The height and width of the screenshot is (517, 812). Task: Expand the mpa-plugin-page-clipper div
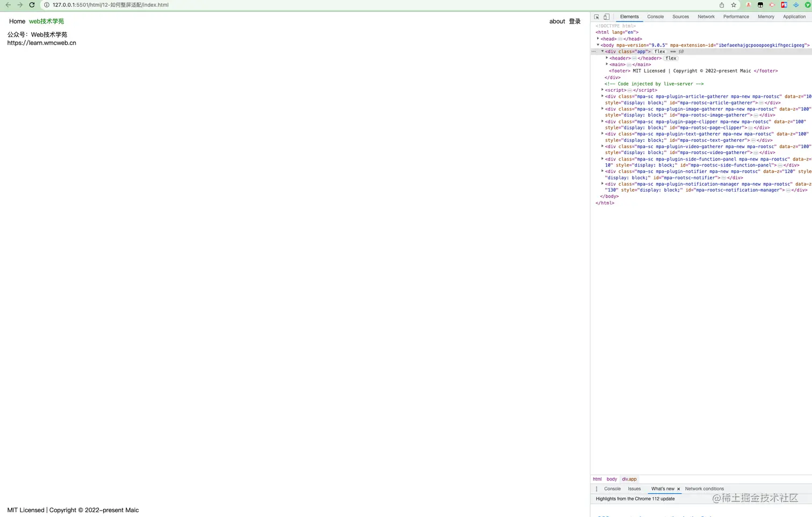602,121
